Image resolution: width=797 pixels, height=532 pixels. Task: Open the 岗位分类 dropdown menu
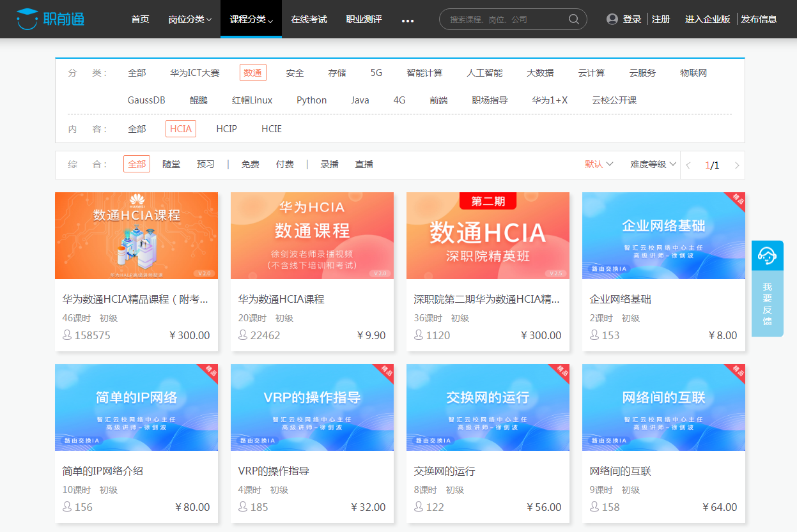point(190,19)
